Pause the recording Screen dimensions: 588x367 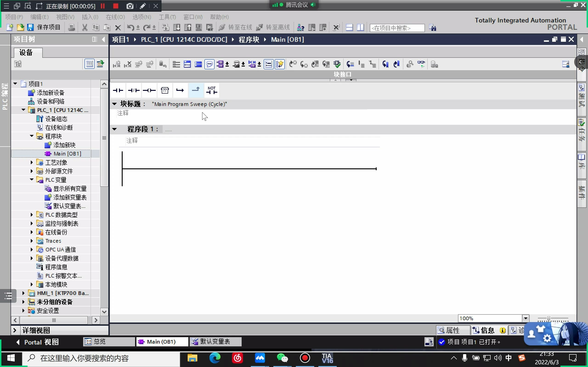[x=103, y=6]
